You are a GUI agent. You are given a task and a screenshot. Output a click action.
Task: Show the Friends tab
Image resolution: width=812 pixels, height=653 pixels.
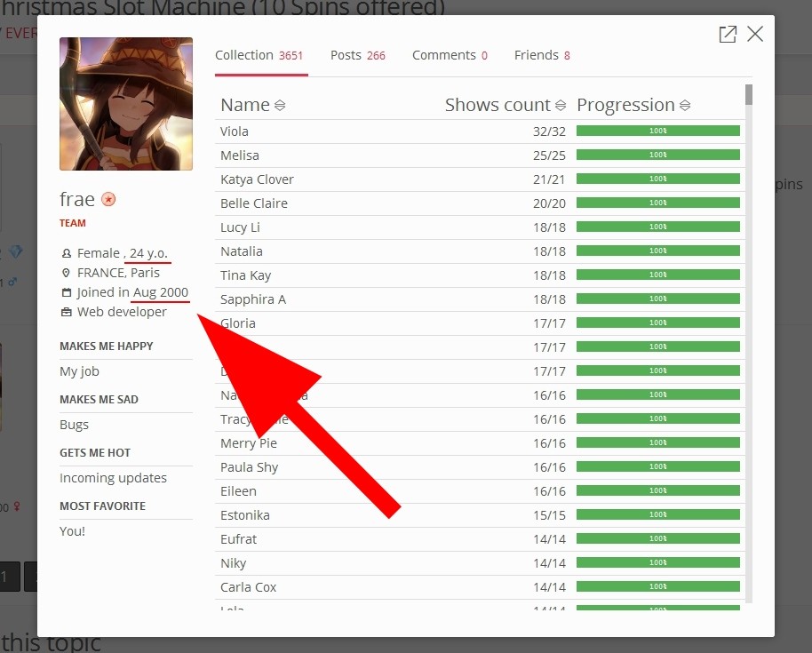pyautogui.click(x=542, y=55)
